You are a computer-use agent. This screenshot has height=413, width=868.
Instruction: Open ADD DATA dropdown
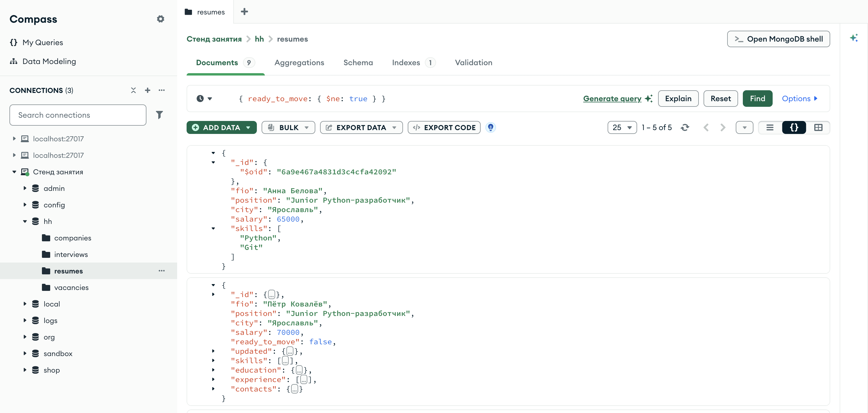click(x=222, y=127)
